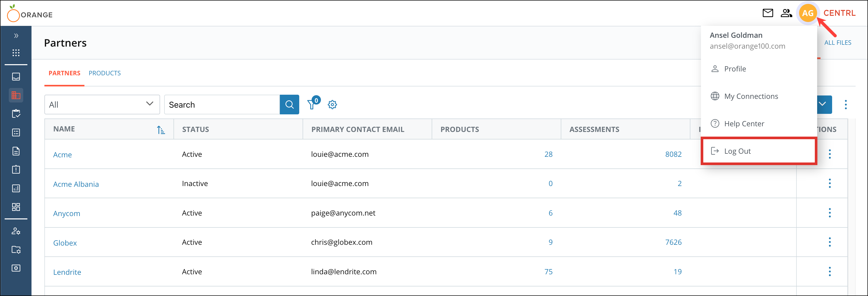Expand the blue dropdown arrow button
Screen dimensions: 868x296
(823, 104)
